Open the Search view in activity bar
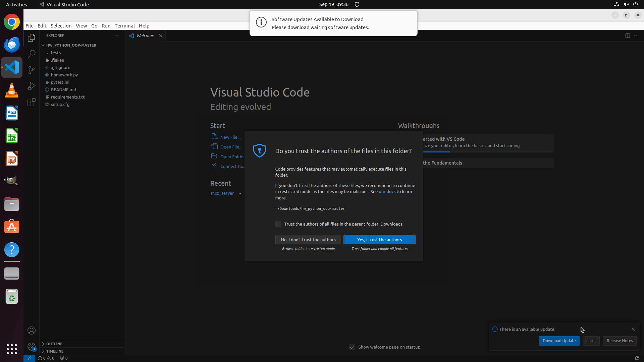 [32, 54]
